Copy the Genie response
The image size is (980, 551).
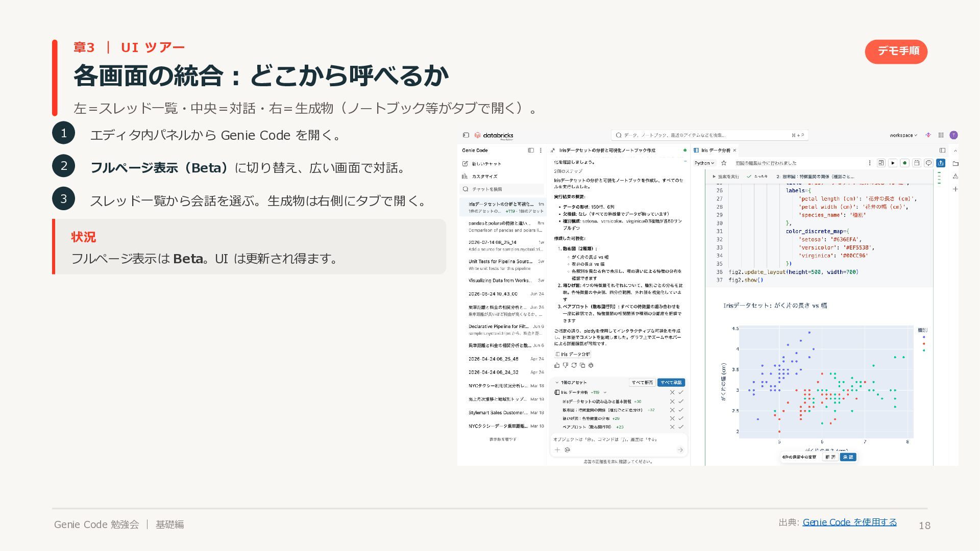click(582, 365)
